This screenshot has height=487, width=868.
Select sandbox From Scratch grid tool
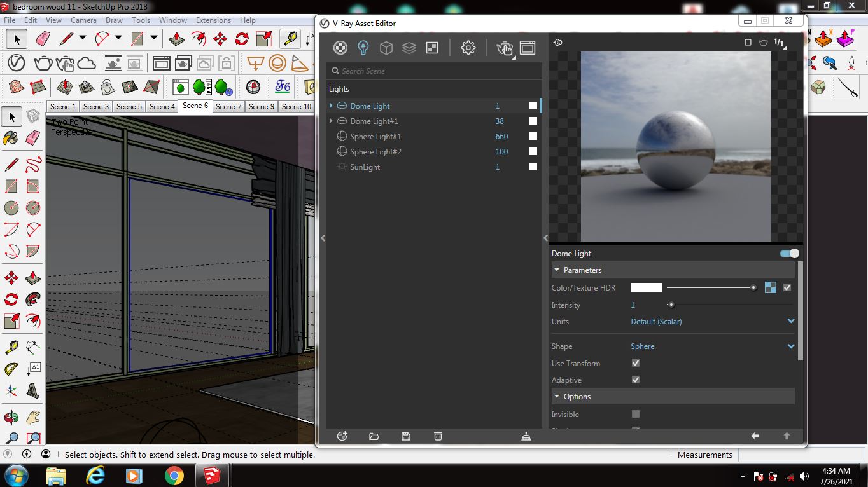38,87
